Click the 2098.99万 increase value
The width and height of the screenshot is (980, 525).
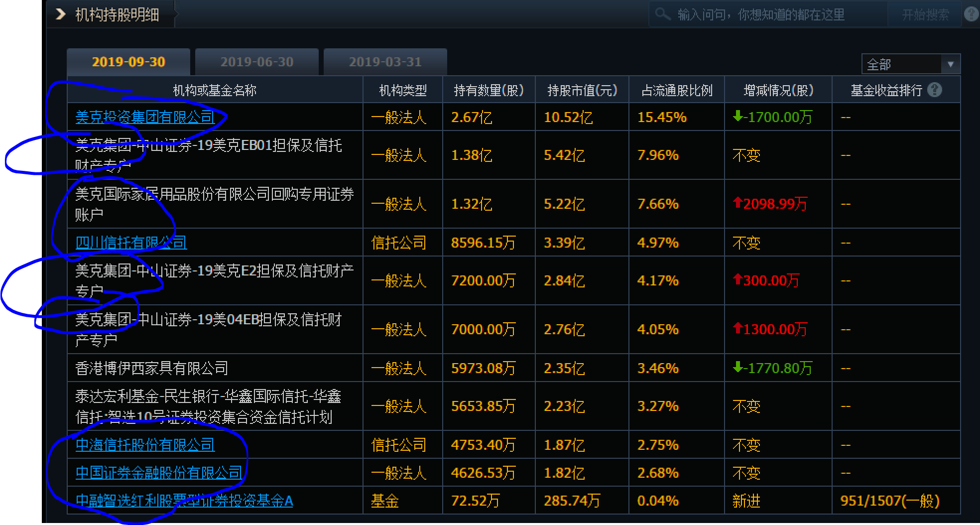(x=770, y=204)
